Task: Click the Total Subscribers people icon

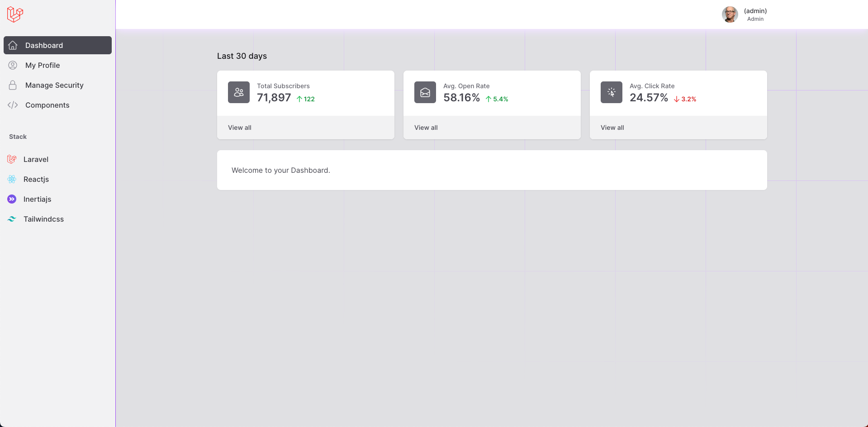Action: (x=239, y=92)
